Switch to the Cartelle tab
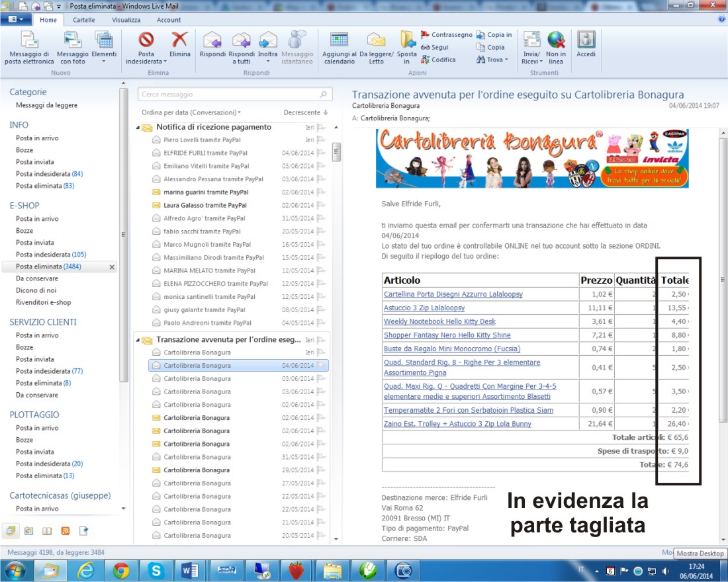This screenshot has height=582, width=728. [83, 20]
